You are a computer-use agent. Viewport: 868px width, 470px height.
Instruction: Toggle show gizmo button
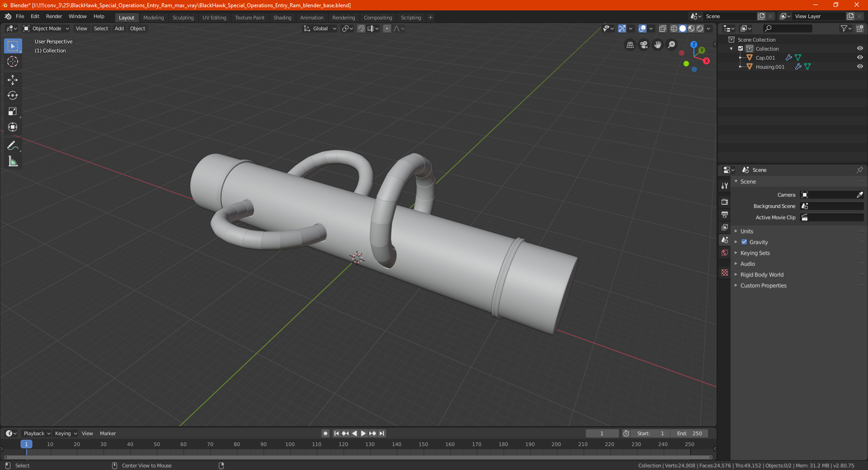coord(622,28)
